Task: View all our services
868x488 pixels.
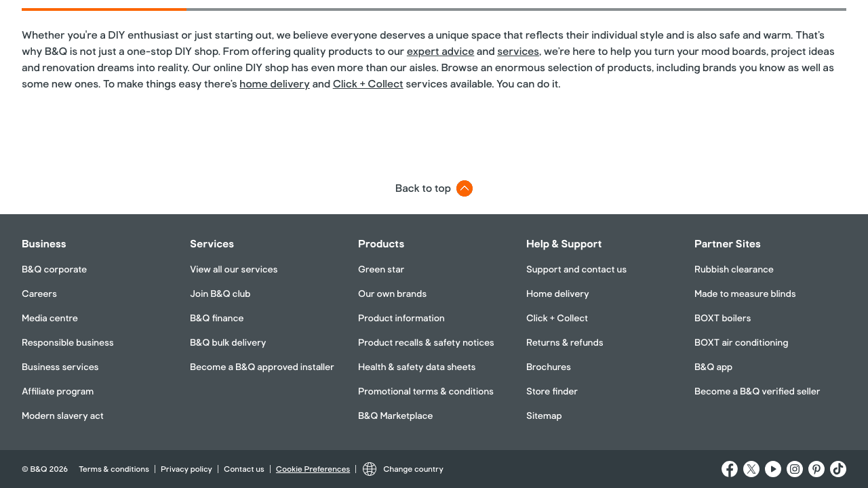Action: (234, 270)
